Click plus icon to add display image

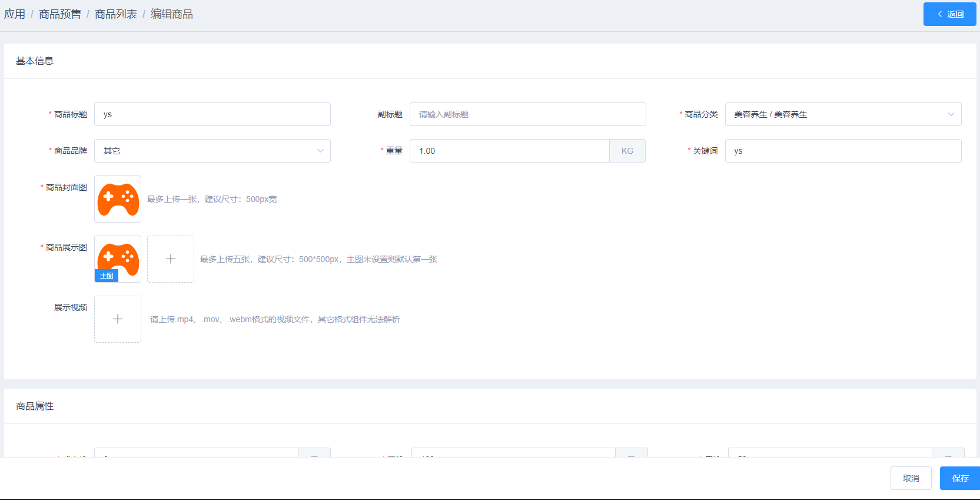(171, 259)
